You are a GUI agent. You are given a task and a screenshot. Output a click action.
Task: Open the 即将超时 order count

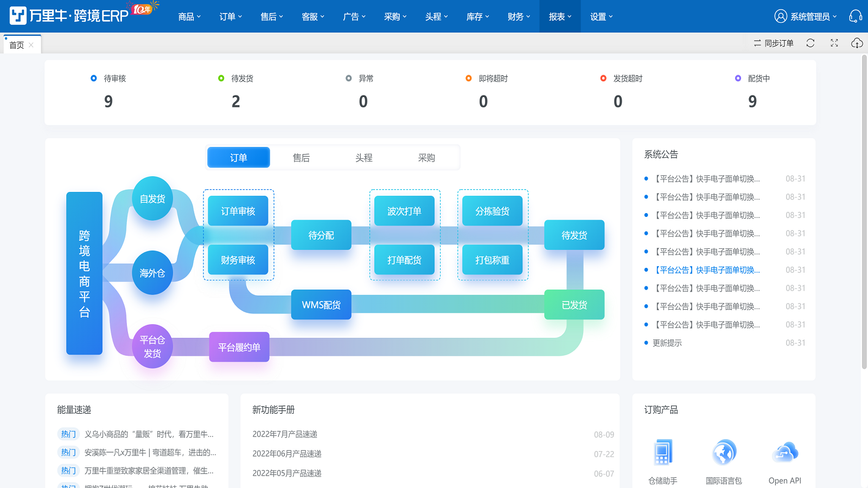click(x=483, y=101)
